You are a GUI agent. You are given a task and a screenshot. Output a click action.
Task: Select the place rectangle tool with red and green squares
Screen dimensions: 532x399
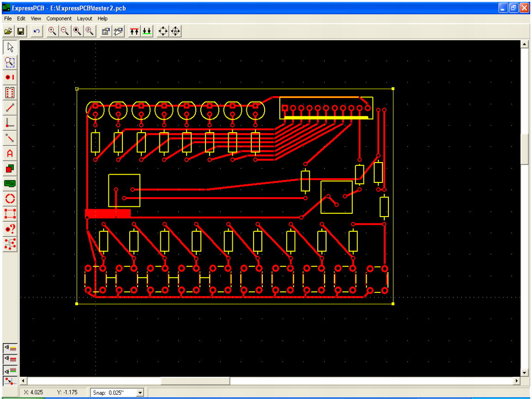point(10,168)
